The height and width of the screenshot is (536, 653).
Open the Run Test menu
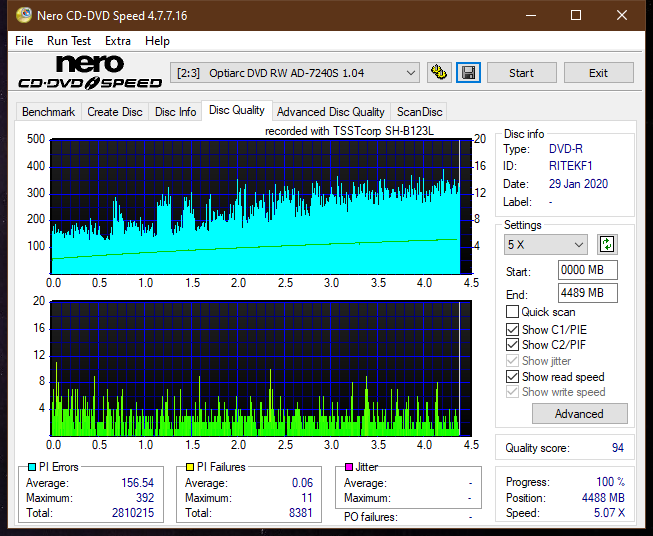pyautogui.click(x=69, y=41)
